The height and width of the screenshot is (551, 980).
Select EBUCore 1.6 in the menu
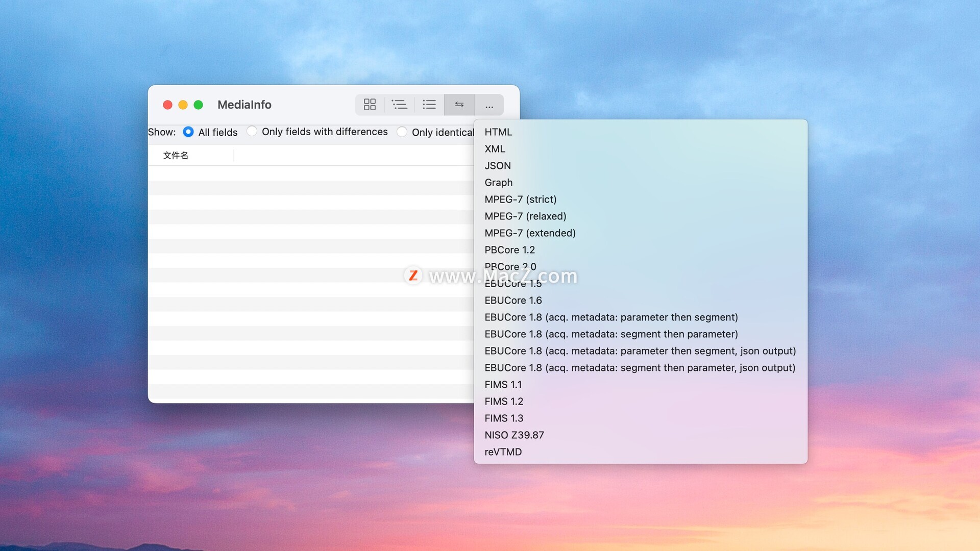(x=641, y=300)
